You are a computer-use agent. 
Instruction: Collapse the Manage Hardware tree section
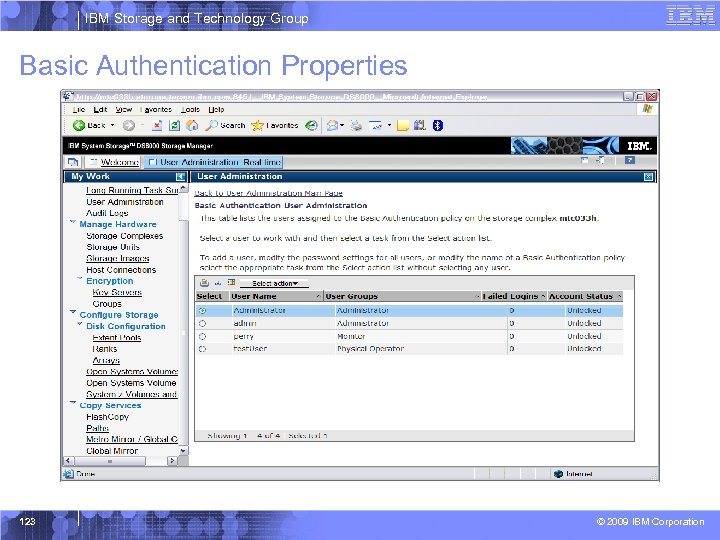[73, 222]
